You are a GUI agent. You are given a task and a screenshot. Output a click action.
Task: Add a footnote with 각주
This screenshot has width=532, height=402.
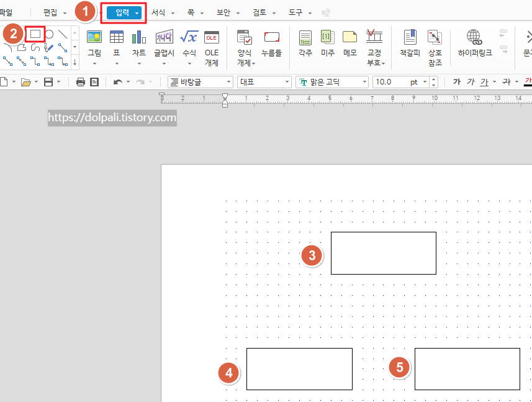tap(305, 43)
